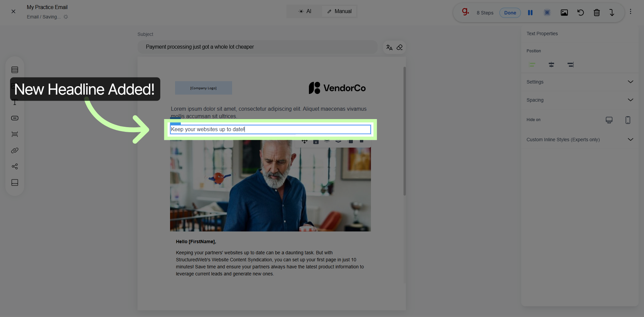Screen dimensions: 644x317
Task: Click the 'Hello [FirstName],' greeting text
Action: [x=196, y=242]
